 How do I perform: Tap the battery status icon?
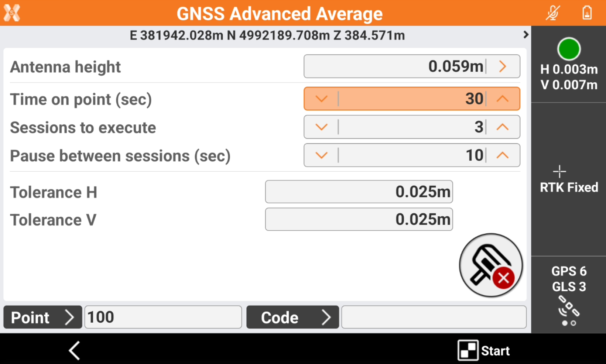click(x=587, y=13)
